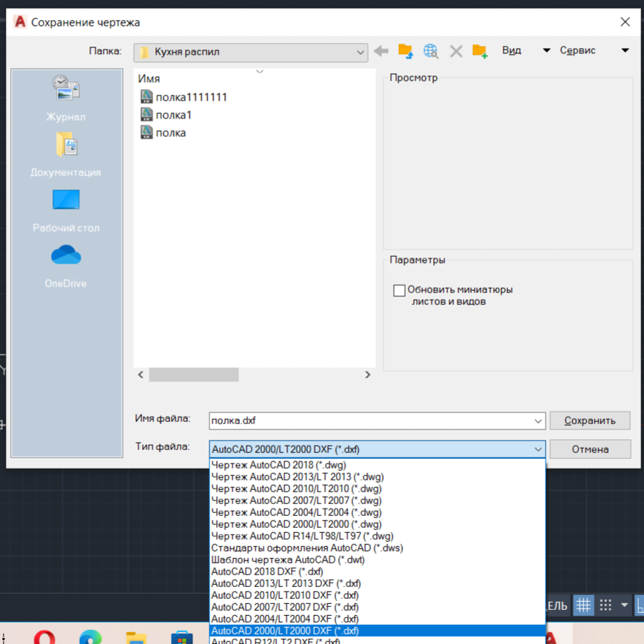Select AutoCAD 2010/LT2010 DXF (*.dxf)
644x644 pixels.
coord(377,596)
